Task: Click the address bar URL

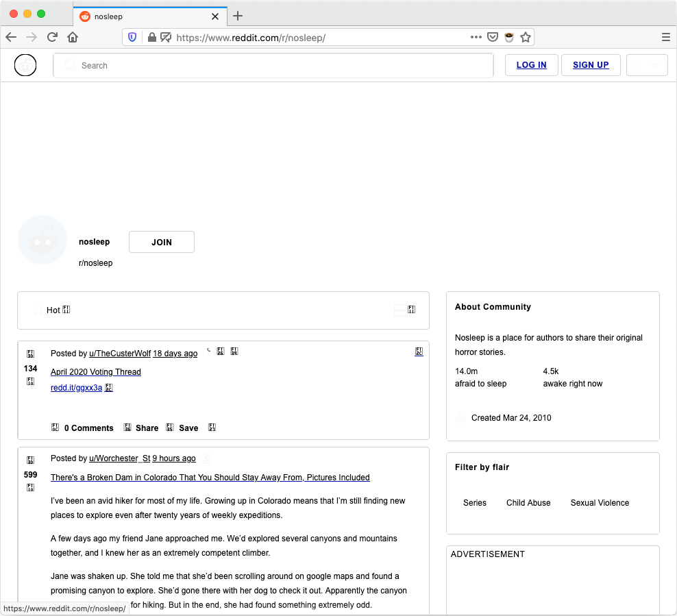Action: 250,38
